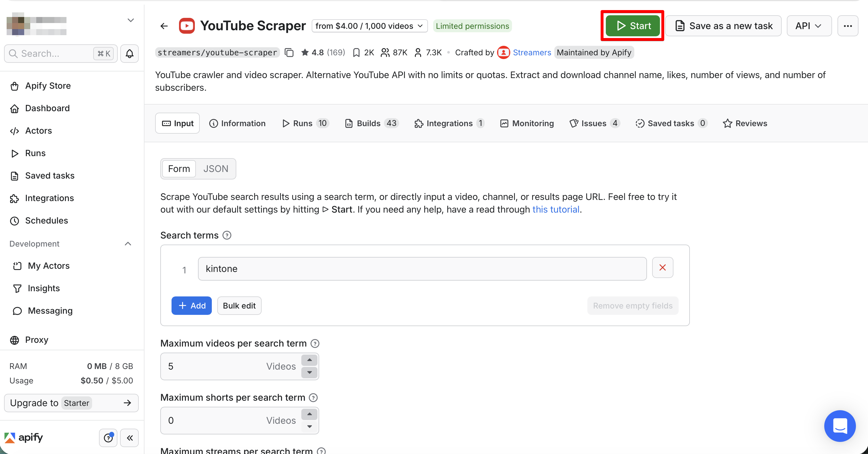This screenshot has height=454, width=868.
Task: Open the Runs tab
Action: pyautogui.click(x=305, y=123)
